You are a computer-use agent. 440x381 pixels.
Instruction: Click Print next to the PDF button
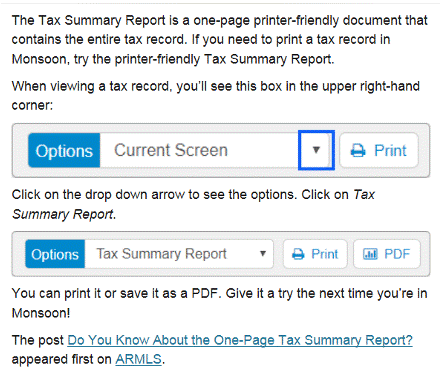[x=315, y=254]
